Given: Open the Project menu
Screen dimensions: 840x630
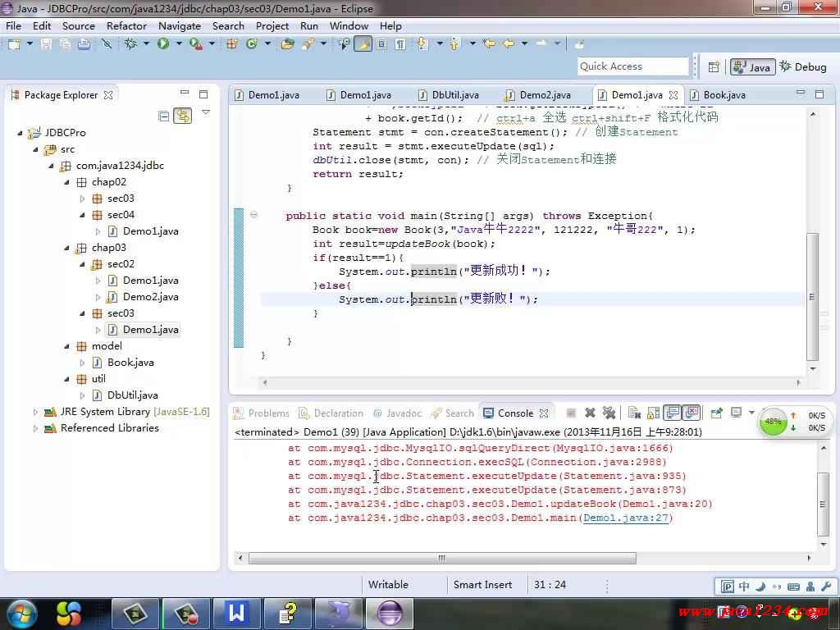Looking at the screenshot, I should click(x=272, y=25).
